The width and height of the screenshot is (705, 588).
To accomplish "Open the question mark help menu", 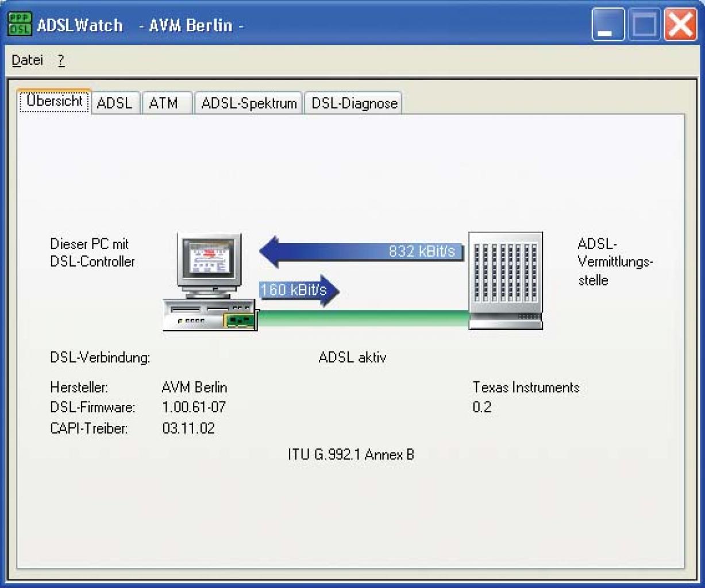I will 61,60.
